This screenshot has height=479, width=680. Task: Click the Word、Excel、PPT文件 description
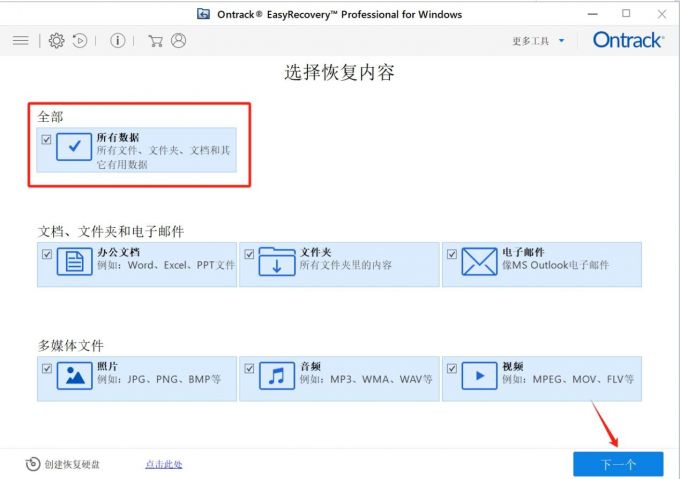pos(166,265)
